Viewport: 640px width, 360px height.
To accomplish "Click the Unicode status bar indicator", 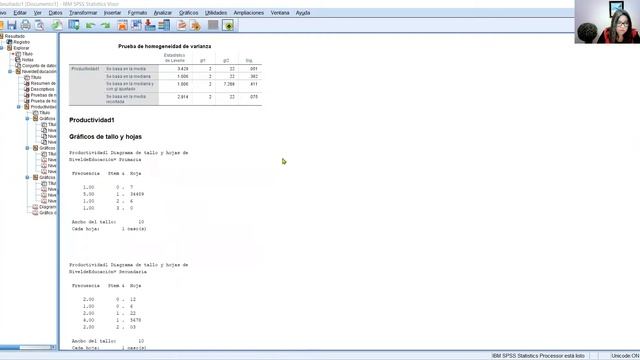I will [625, 356].
